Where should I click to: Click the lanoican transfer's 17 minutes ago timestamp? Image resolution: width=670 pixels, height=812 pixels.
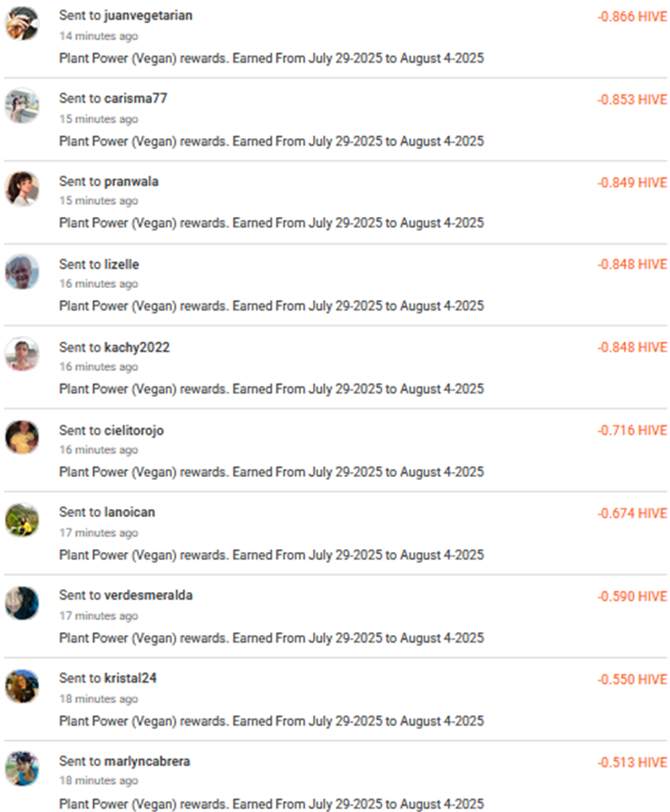tap(98, 533)
